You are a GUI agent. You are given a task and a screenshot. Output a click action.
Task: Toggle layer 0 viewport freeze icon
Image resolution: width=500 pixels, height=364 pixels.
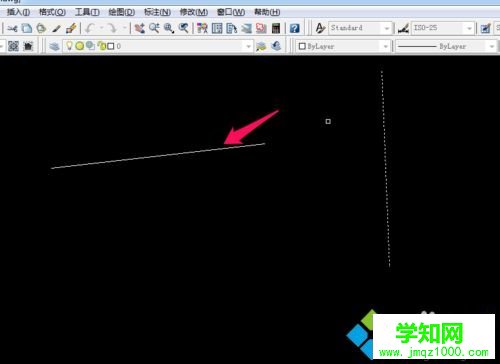(90, 46)
